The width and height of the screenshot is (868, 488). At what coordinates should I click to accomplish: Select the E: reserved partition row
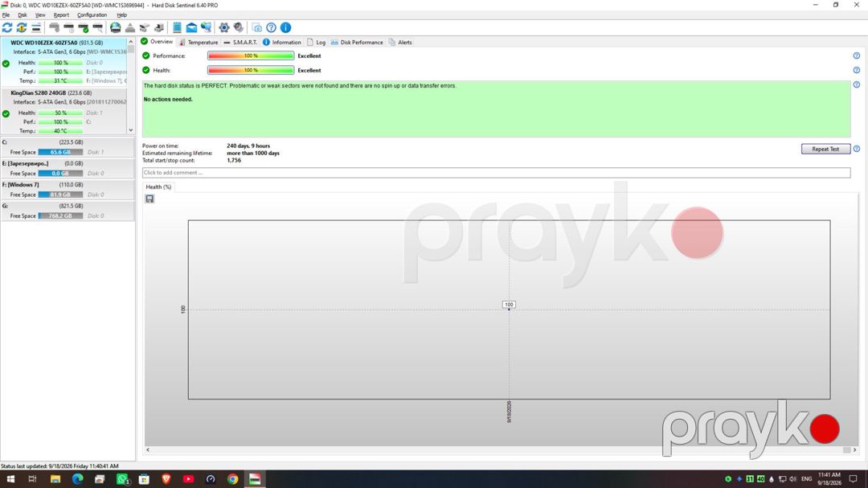tap(68, 168)
